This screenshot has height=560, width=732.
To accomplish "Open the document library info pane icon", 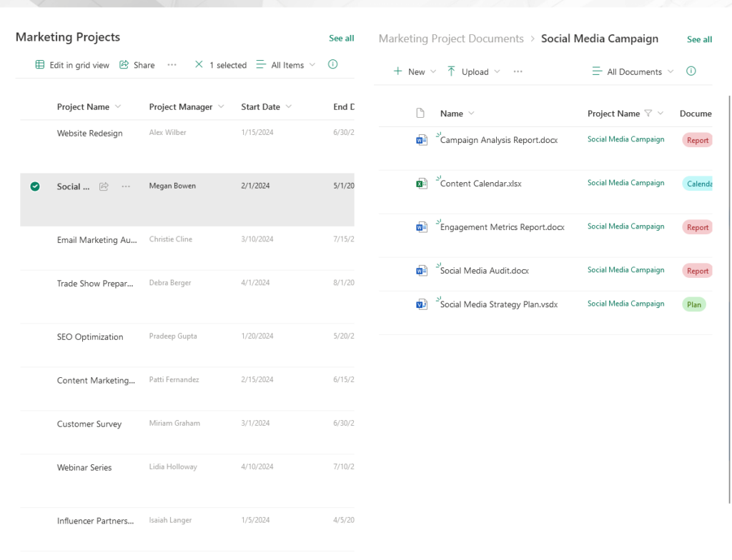I will (x=691, y=71).
